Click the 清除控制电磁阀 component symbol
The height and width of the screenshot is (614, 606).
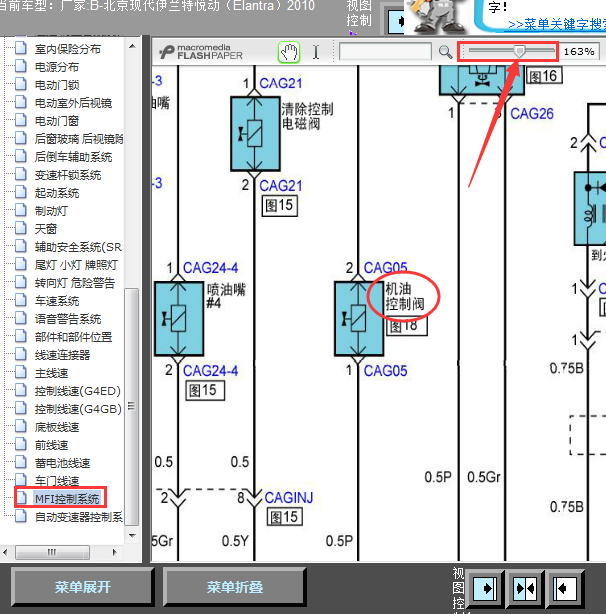255,134
